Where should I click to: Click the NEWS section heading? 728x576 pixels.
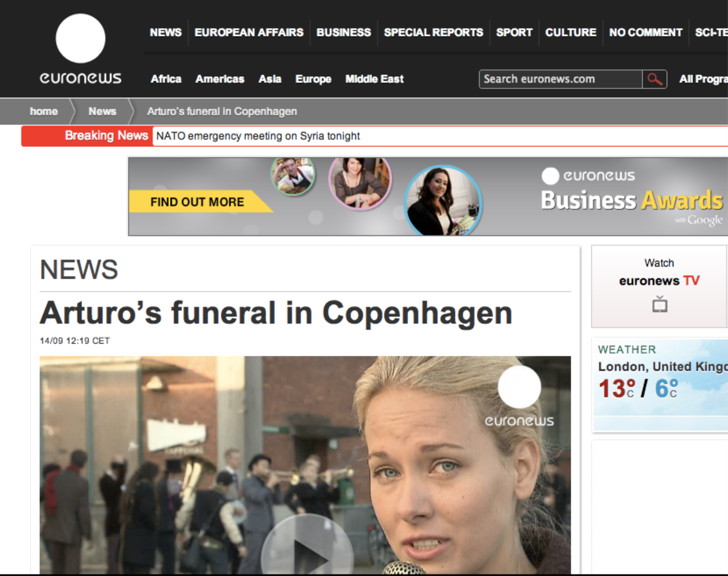79,269
